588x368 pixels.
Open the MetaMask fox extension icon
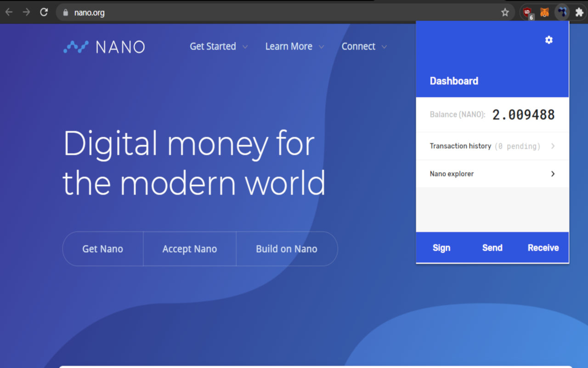coord(544,12)
